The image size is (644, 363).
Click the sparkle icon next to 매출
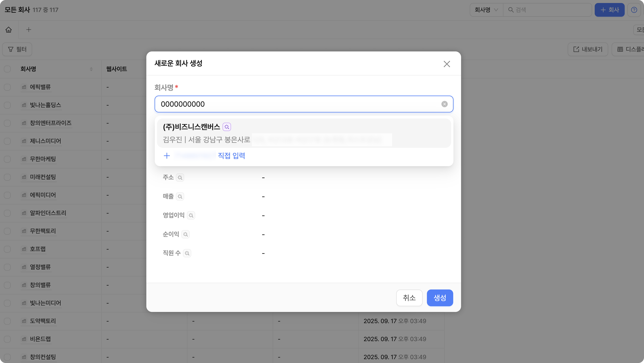[180, 196]
